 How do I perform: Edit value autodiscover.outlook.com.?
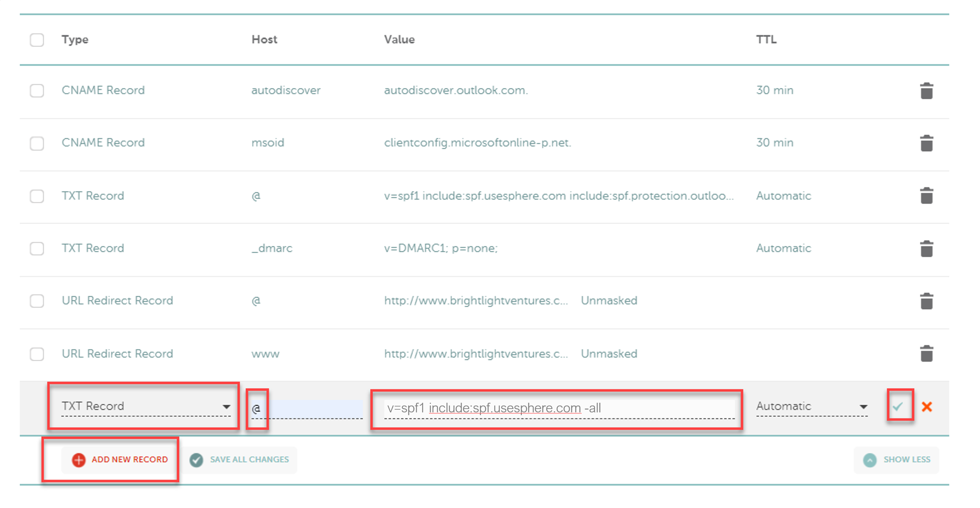tap(456, 90)
